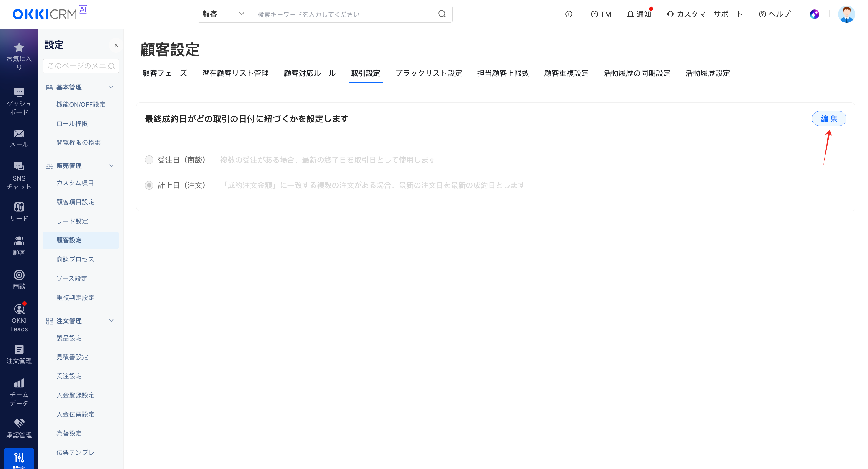Click the plus circle quick-add icon
The height and width of the screenshot is (469, 868).
click(x=568, y=14)
